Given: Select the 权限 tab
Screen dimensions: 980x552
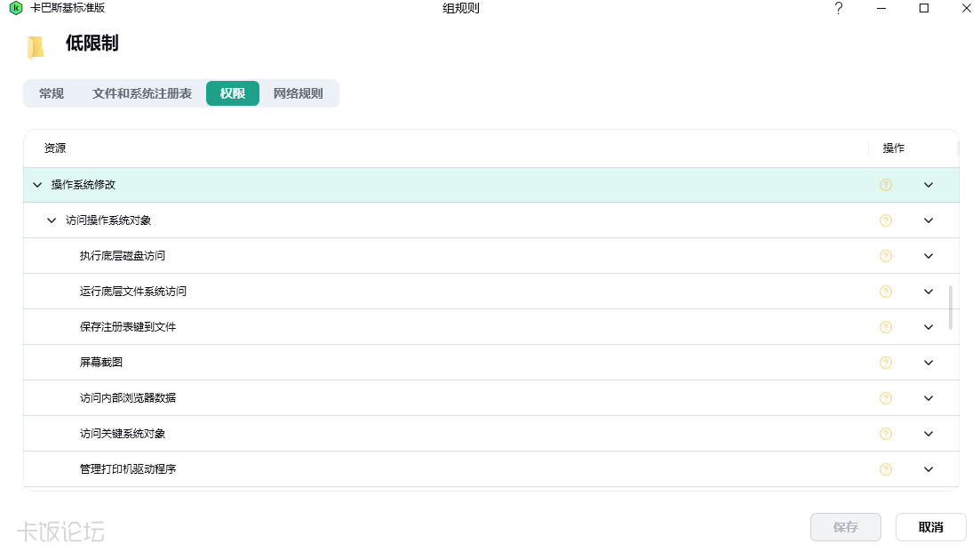Looking at the screenshot, I should point(233,93).
